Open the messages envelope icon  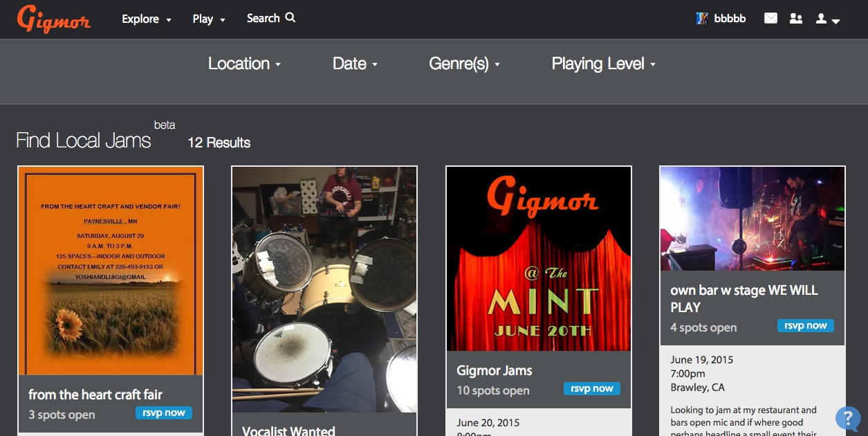coord(770,19)
